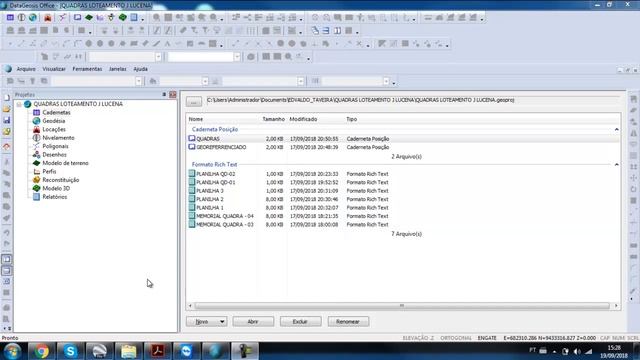This screenshot has width=640, height=360.
Task: Click the horizontal scrollbar thumb in file list
Action: [x=402, y=306]
